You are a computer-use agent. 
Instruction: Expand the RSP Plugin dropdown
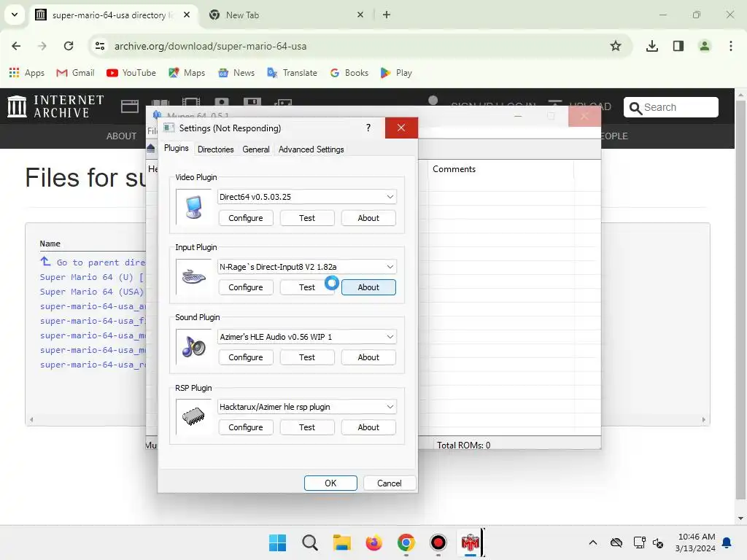[x=390, y=407]
